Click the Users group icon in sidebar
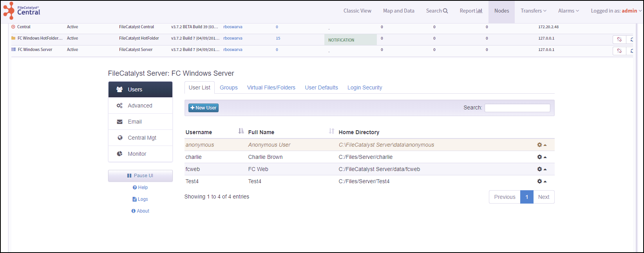 click(119, 89)
